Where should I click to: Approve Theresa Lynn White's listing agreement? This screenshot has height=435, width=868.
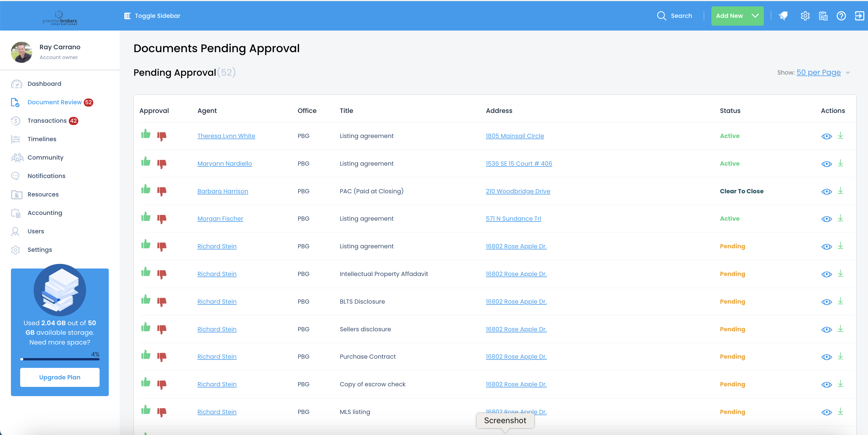pyautogui.click(x=146, y=134)
